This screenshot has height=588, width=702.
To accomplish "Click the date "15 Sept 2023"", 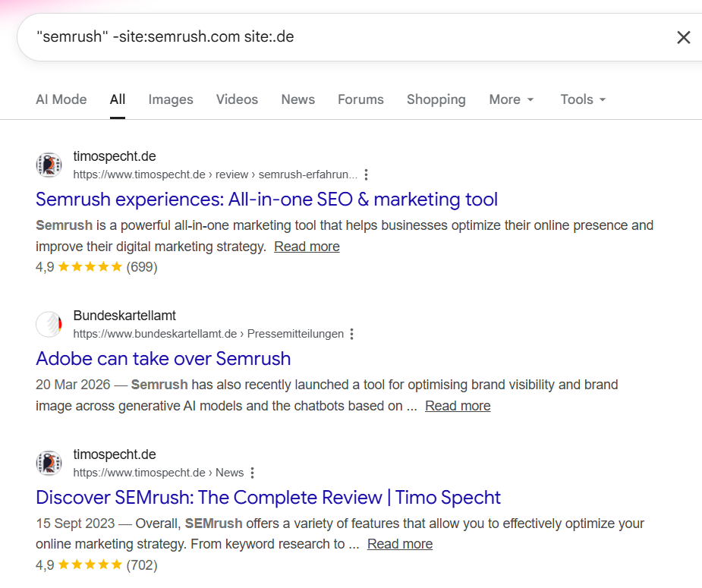I will (75, 523).
